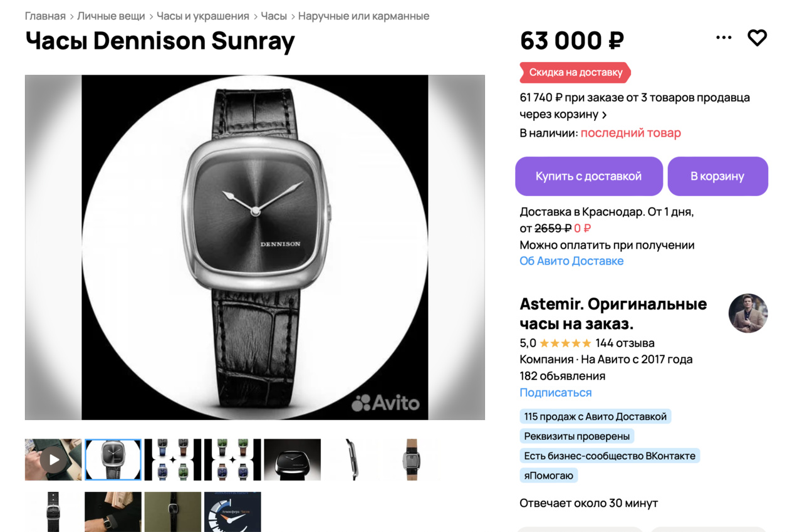Expand the basket discount chevron arrow
The height and width of the screenshot is (532, 802).
point(605,115)
